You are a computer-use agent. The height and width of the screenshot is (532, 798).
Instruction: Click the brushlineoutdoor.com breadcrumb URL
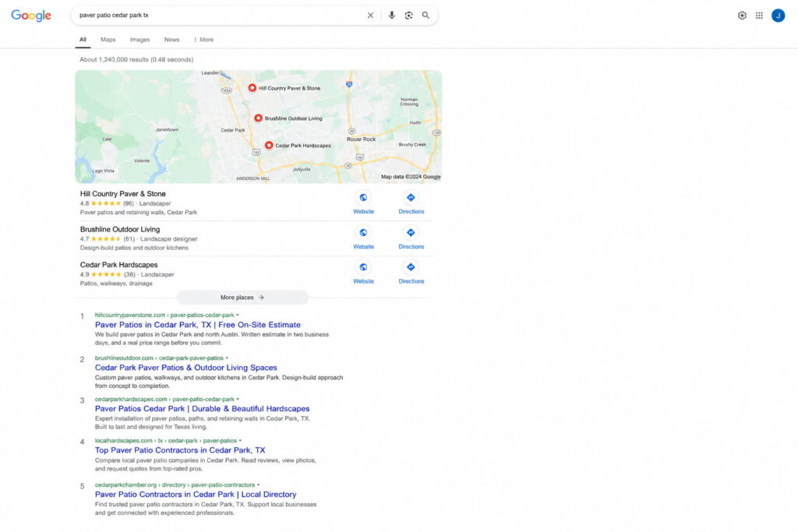[159, 358]
